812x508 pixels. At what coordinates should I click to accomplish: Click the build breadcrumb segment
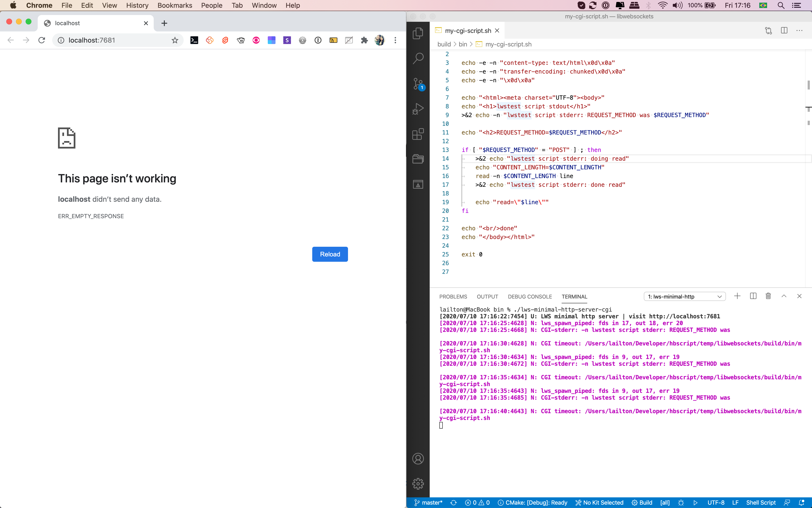pyautogui.click(x=444, y=44)
